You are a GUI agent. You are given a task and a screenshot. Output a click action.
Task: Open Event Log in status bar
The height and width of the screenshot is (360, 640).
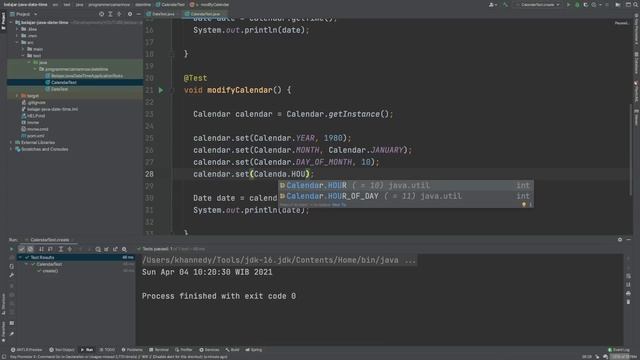pyautogui.click(x=619, y=350)
